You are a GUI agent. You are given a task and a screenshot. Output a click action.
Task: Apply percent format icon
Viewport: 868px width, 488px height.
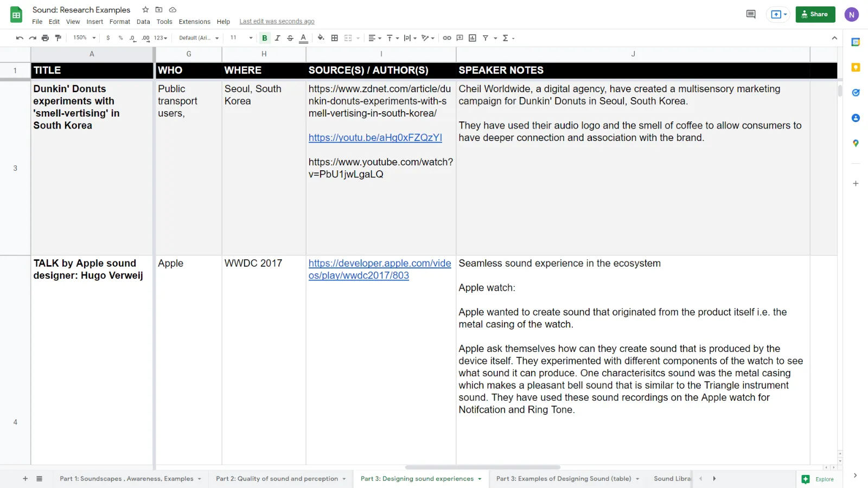pos(120,38)
